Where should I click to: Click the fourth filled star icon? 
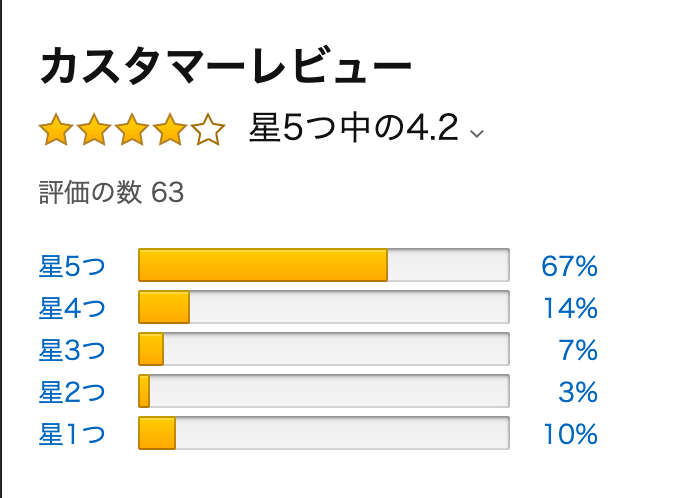click(x=170, y=129)
